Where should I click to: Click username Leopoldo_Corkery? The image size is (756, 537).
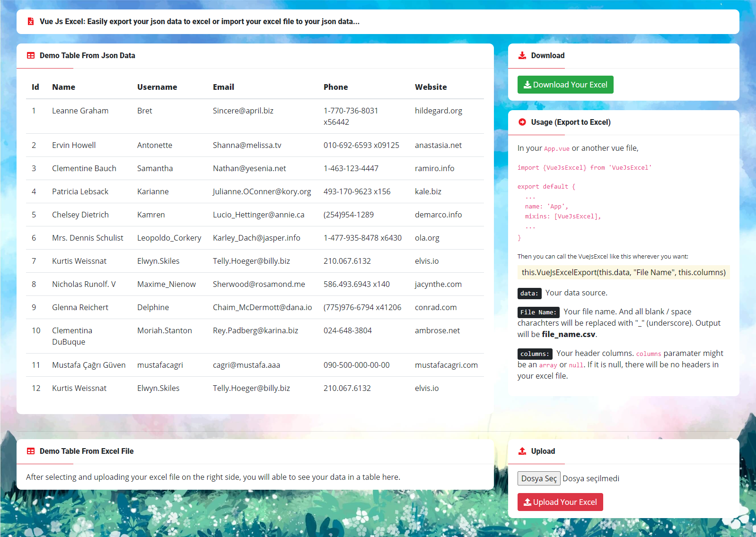pos(169,238)
